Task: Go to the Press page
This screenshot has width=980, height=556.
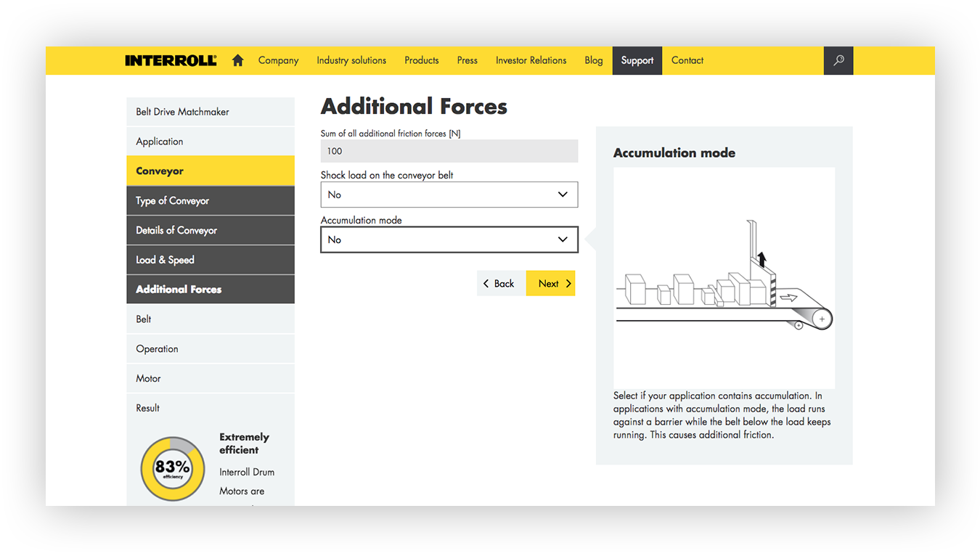Action: point(467,61)
